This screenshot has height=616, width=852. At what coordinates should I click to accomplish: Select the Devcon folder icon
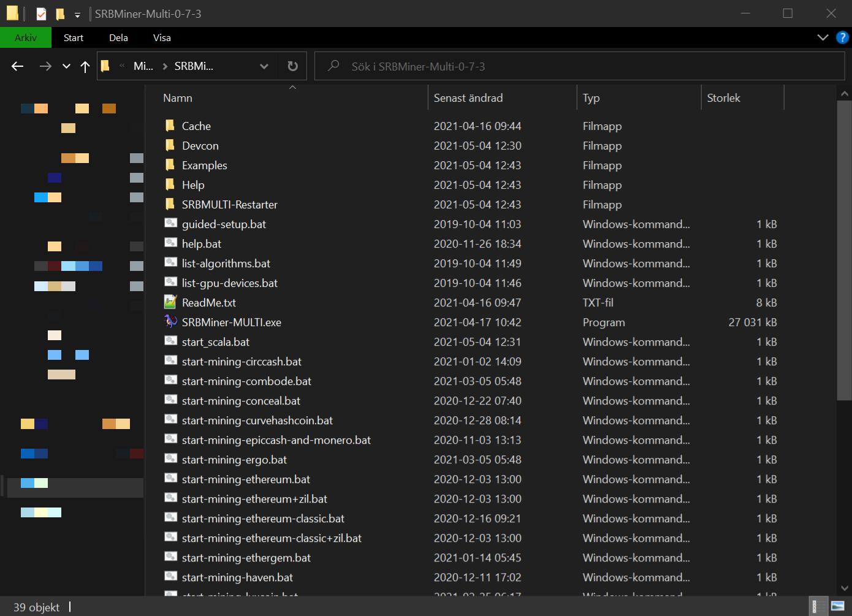(x=170, y=145)
